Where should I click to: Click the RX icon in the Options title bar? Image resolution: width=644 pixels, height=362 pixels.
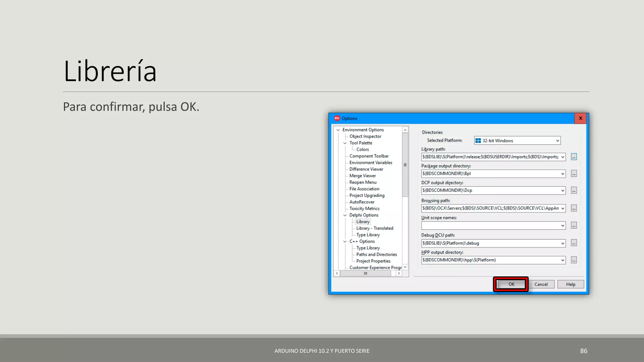coord(337,118)
